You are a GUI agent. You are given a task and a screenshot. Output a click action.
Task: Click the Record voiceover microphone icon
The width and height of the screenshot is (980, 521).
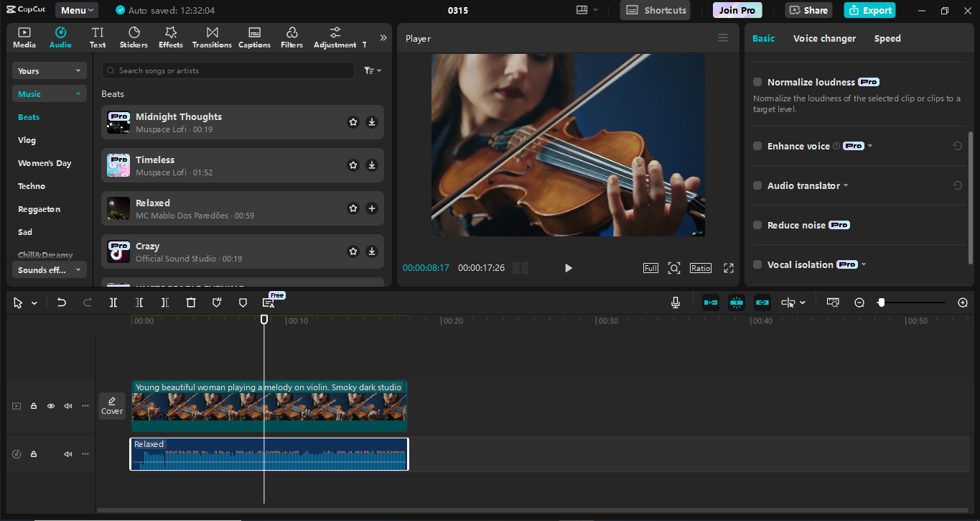tap(675, 303)
